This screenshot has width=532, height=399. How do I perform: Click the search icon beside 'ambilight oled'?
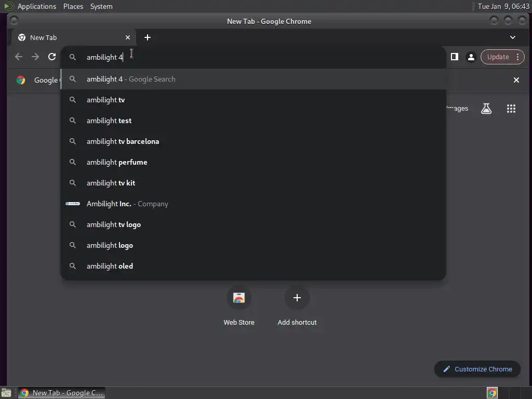click(73, 266)
